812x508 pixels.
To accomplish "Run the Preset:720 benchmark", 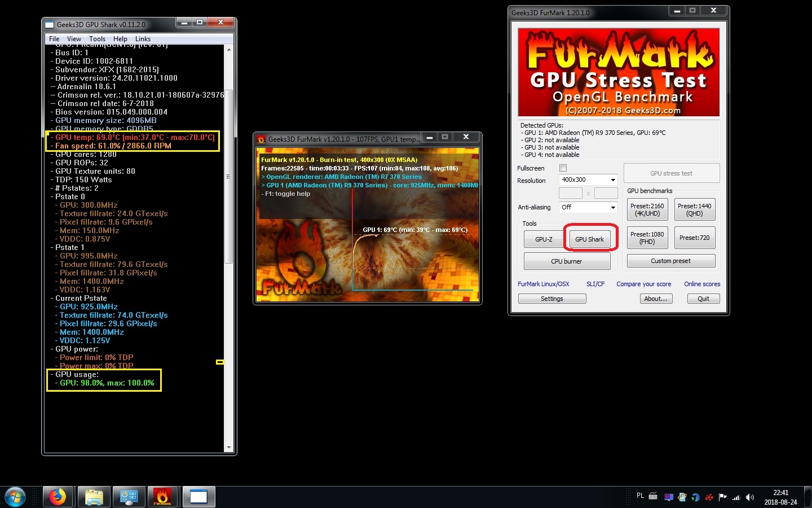I will [x=695, y=238].
